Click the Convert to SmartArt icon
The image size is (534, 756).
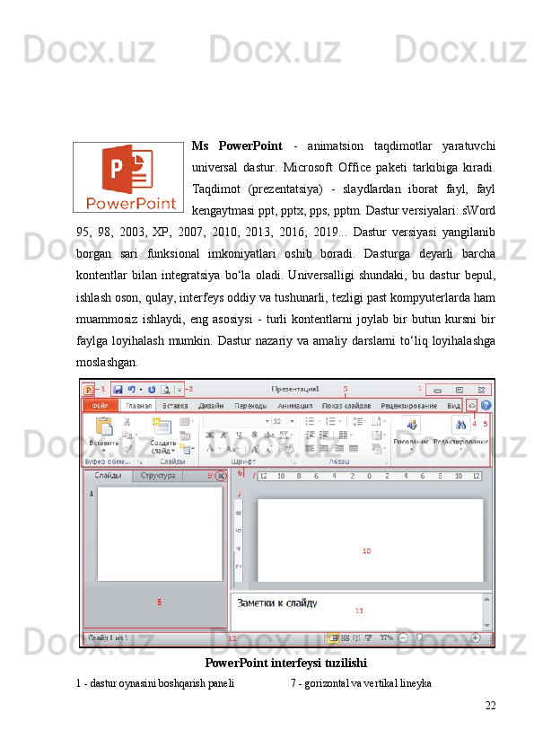(376, 449)
